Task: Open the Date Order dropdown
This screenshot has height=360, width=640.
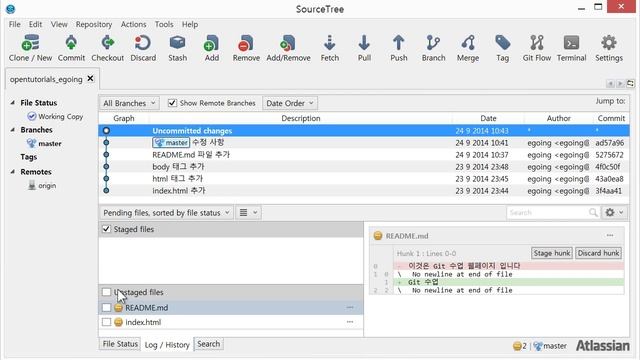Action: [290, 103]
